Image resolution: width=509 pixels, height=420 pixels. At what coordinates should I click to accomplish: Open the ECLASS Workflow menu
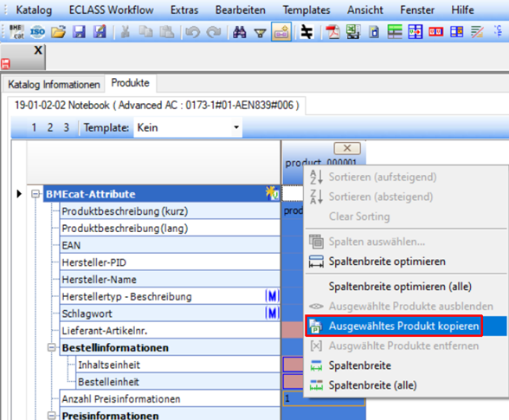click(111, 10)
